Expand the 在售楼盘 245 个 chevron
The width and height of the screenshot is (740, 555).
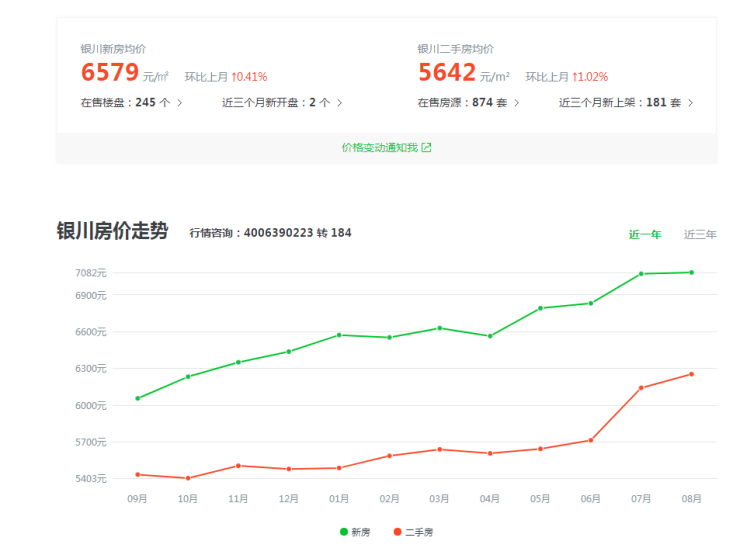(x=180, y=103)
